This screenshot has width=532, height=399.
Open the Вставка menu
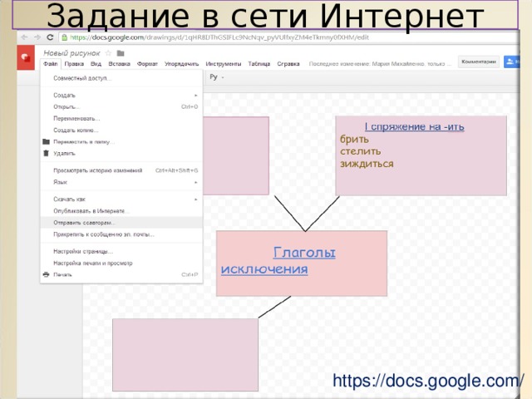[119, 64]
